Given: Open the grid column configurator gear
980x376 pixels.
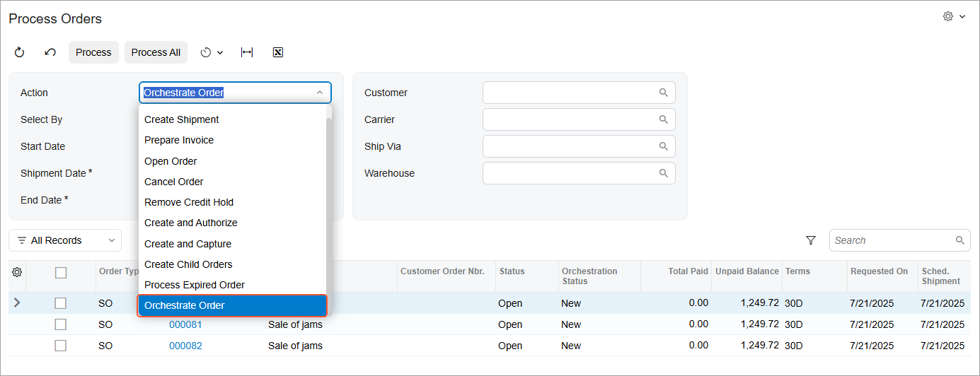Looking at the screenshot, I should tap(17, 272).
